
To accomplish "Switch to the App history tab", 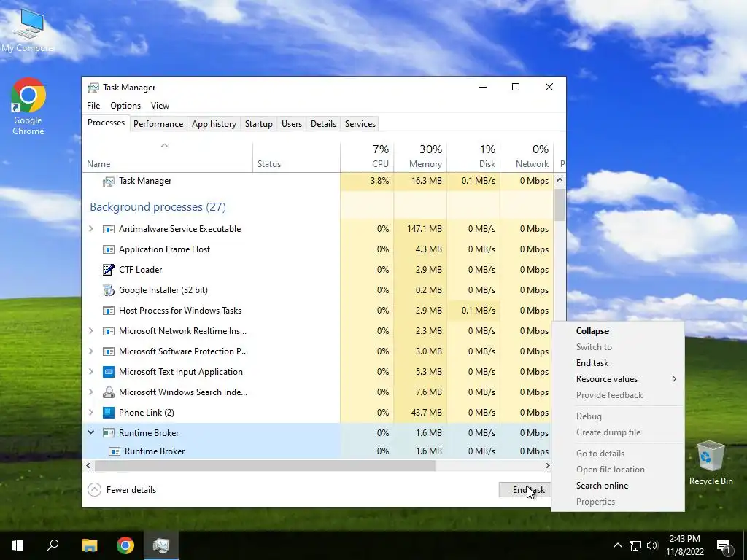I will 214,124.
